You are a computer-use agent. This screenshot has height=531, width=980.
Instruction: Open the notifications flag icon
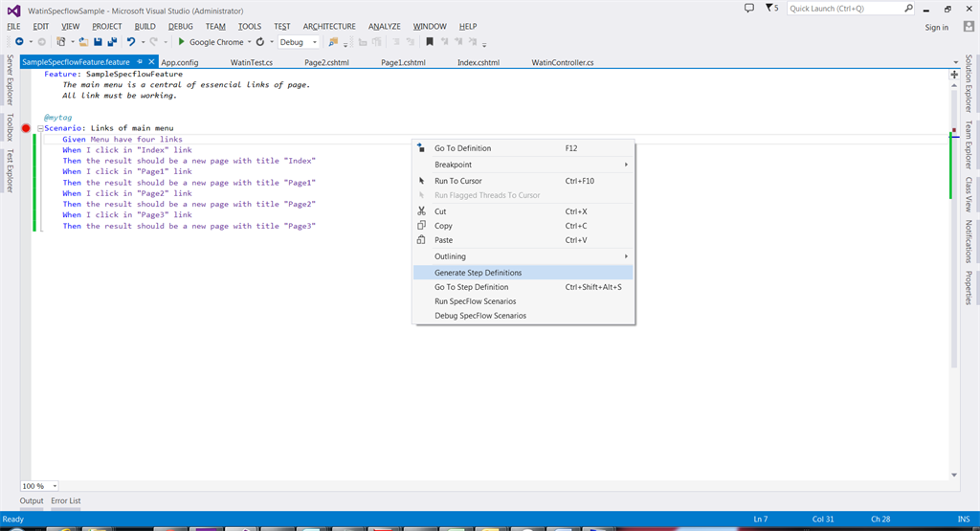pyautogui.click(x=769, y=8)
